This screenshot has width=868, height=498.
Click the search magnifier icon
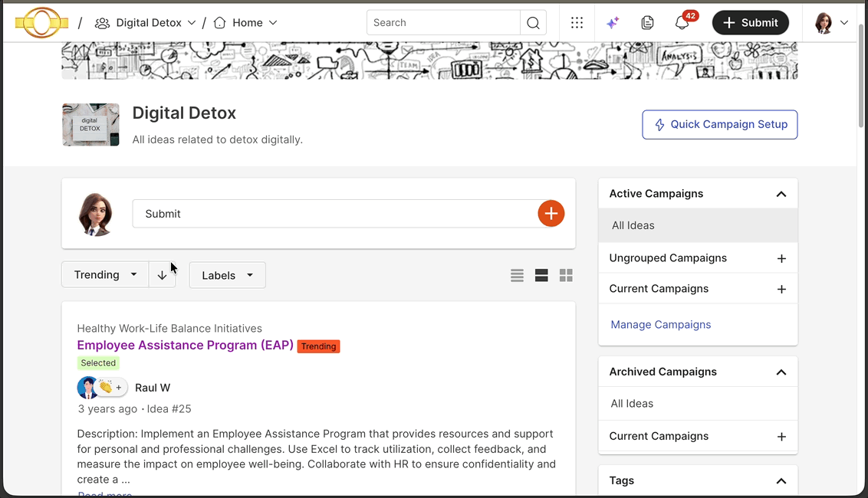(533, 23)
